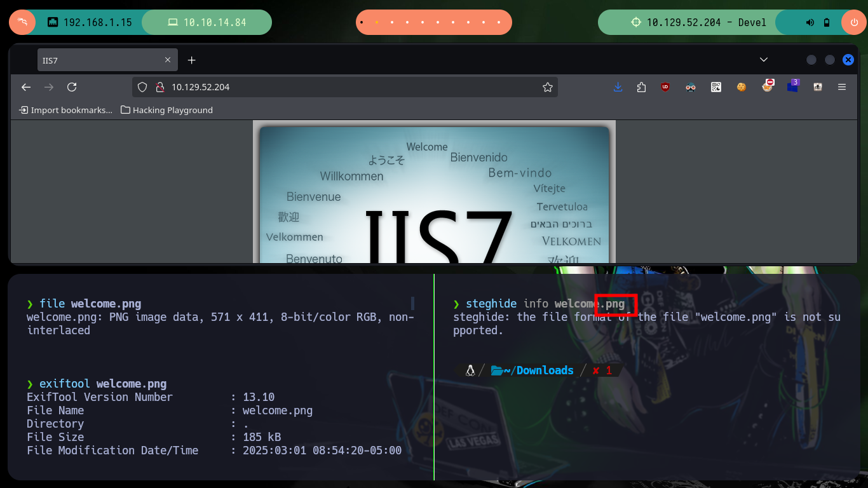The height and width of the screenshot is (488, 868).
Task: Click Import bookmarks link
Action: pyautogui.click(x=66, y=110)
